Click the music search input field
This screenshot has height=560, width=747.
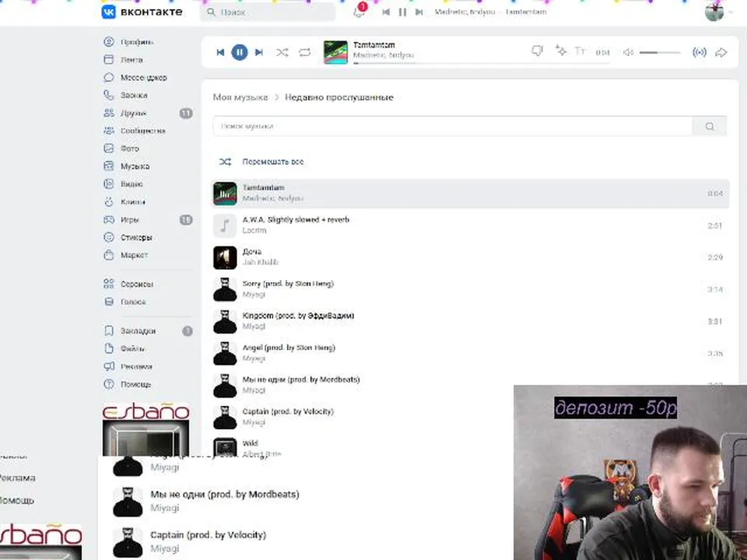point(453,126)
